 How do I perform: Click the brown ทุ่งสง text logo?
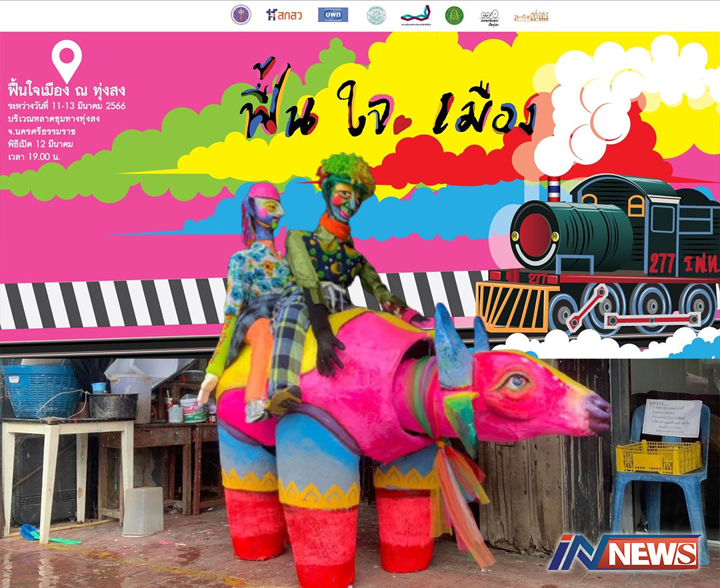pyautogui.click(x=531, y=16)
